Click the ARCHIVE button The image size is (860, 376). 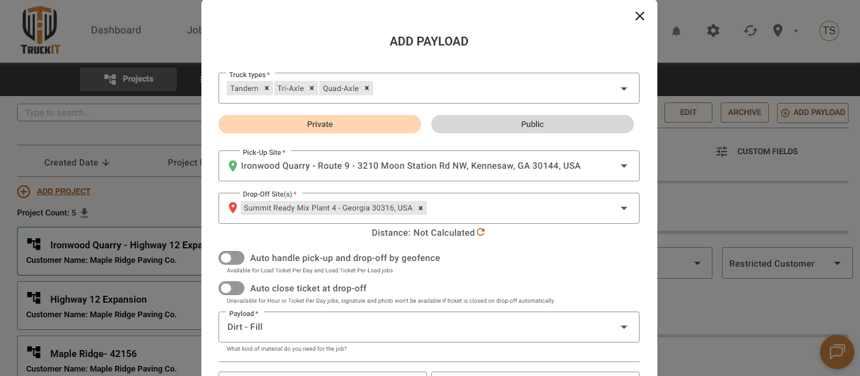744,112
